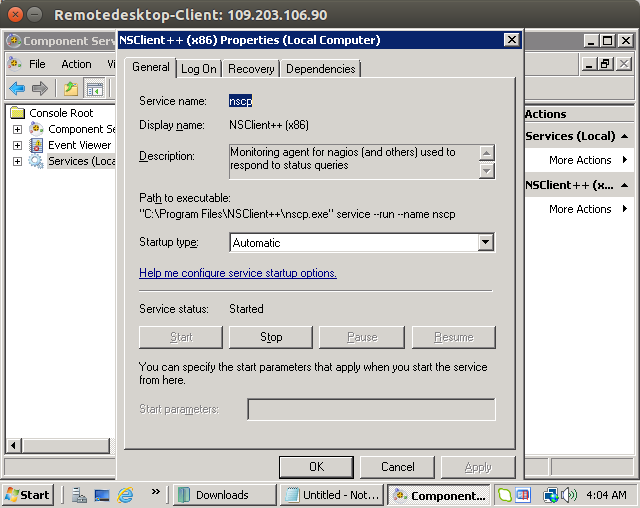Expand the Services (Local) tree node
Image resolution: width=640 pixels, height=508 pixels.
(x=17, y=162)
